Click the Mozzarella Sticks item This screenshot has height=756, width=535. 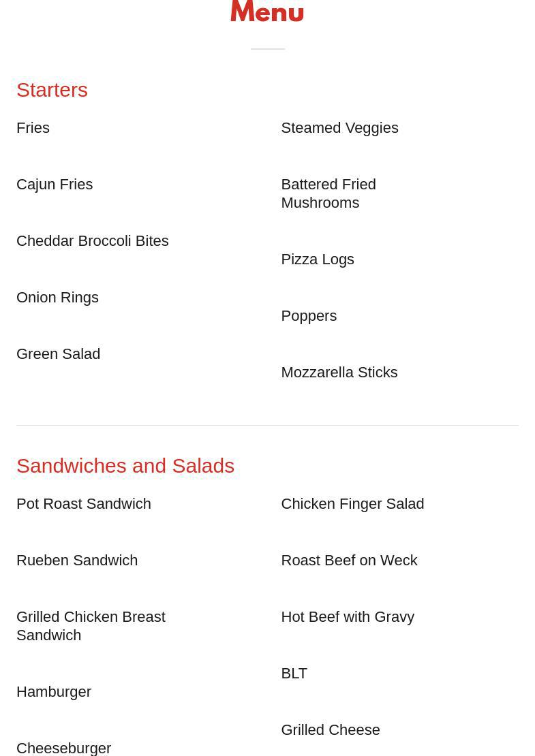coord(339,373)
